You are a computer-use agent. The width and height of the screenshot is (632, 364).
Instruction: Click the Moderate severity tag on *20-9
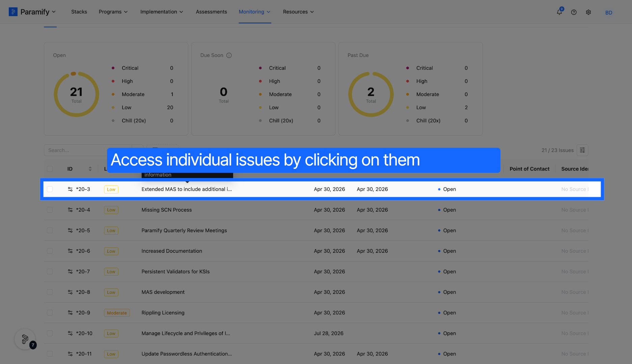[117, 313]
